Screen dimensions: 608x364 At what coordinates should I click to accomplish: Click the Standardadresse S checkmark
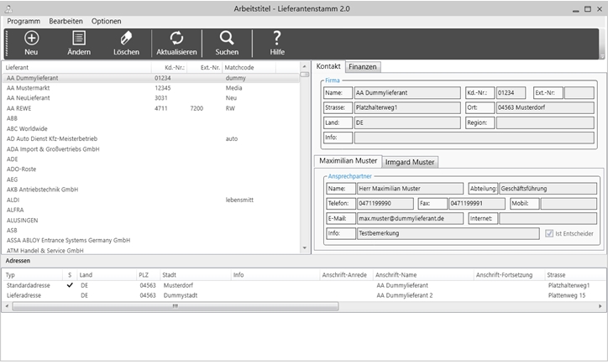70,285
